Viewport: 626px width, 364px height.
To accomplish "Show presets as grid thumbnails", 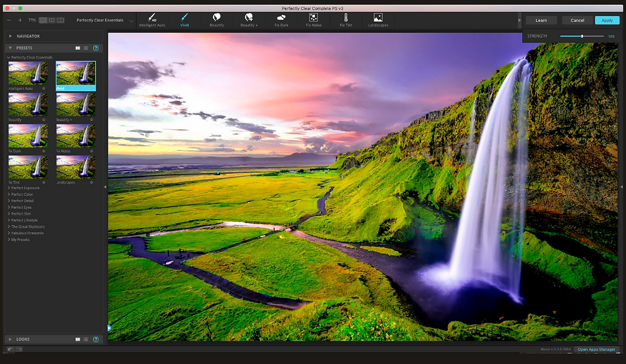I will (78, 48).
